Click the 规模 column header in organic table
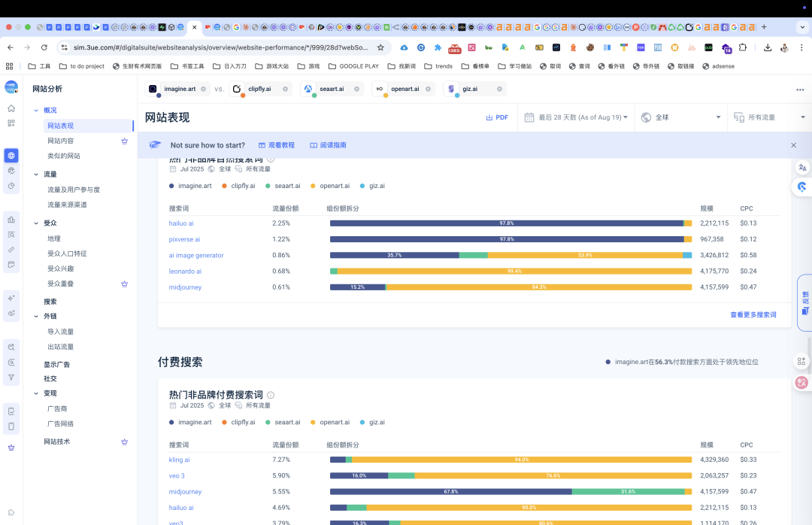Screen dimensions: 812x525 pos(706,209)
